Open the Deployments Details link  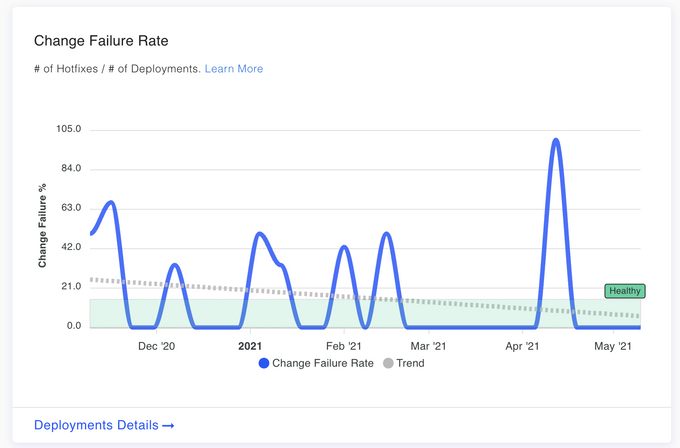[96, 425]
